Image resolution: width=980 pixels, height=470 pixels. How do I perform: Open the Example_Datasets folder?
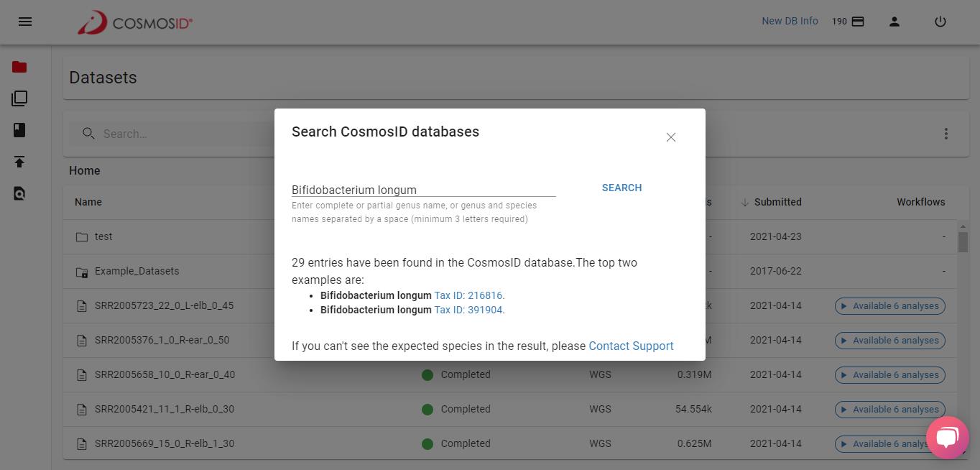[x=137, y=271]
